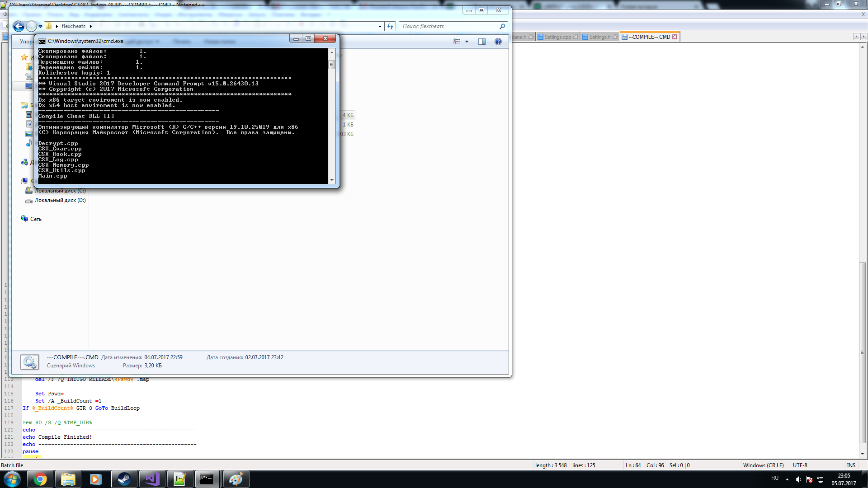This screenshot has height=488, width=868.
Task: Open Visual Studio from the taskbar
Action: coord(152,479)
